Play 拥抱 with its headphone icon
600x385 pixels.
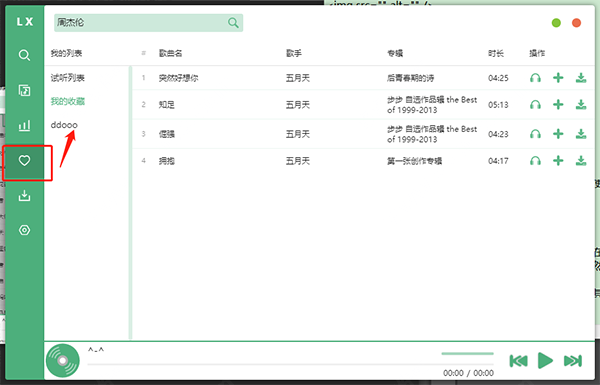535,161
